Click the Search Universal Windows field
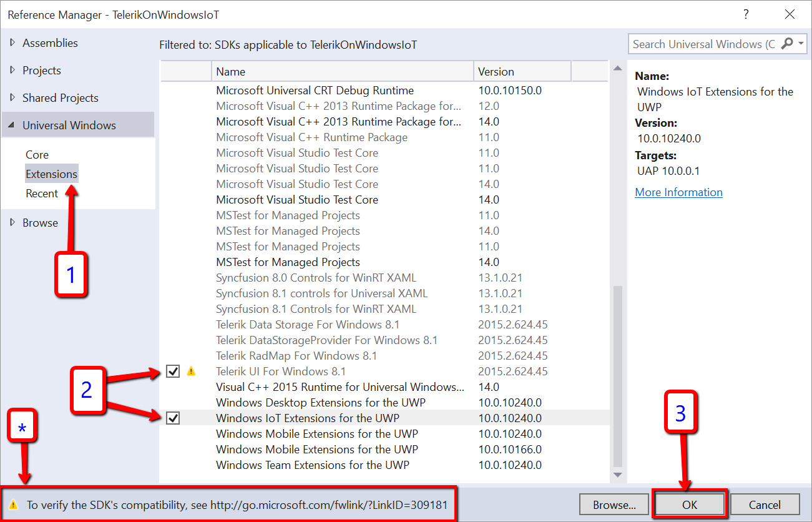 click(x=703, y=44)
